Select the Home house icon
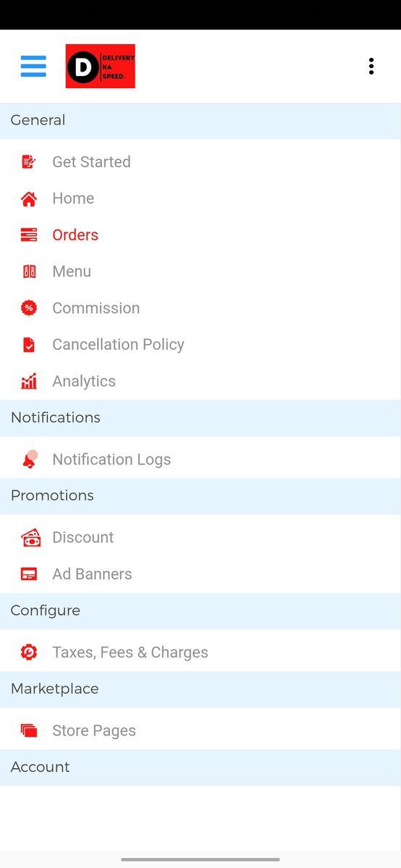The height and width of the screenshot is (868, 401). [x=29, y=198]
